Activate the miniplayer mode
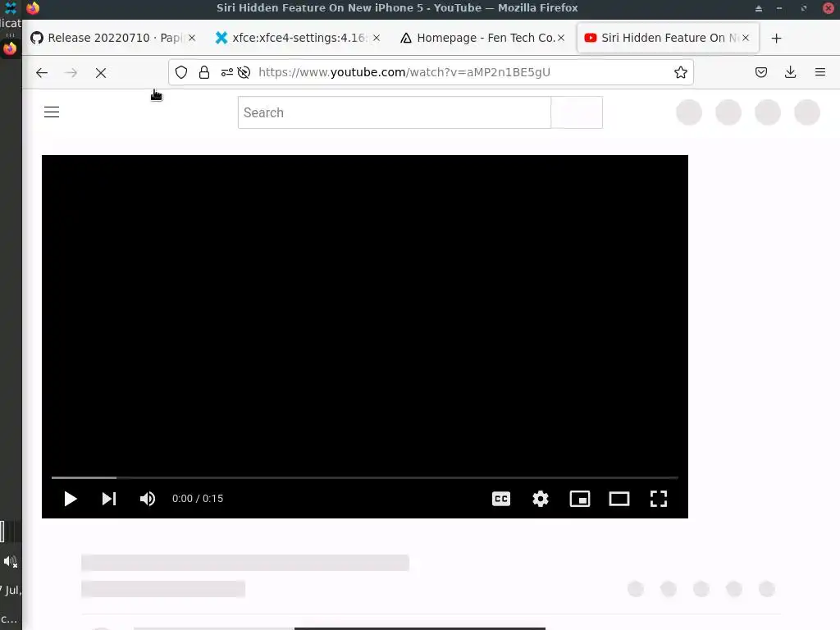 [x=580, y=499]
